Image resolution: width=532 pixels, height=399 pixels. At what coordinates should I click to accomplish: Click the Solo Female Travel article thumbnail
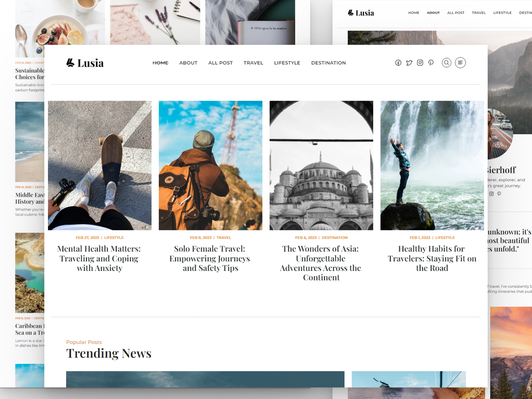click(x=210, y=165)
